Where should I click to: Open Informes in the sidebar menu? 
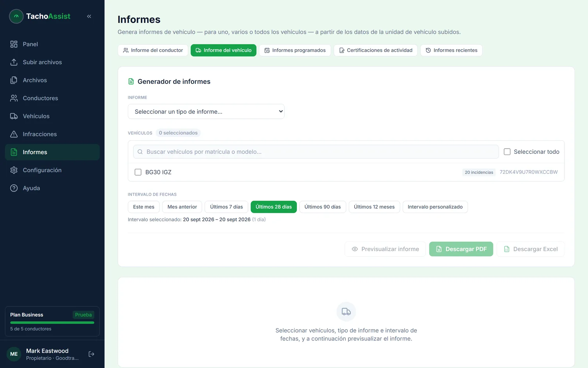(52, 152)
